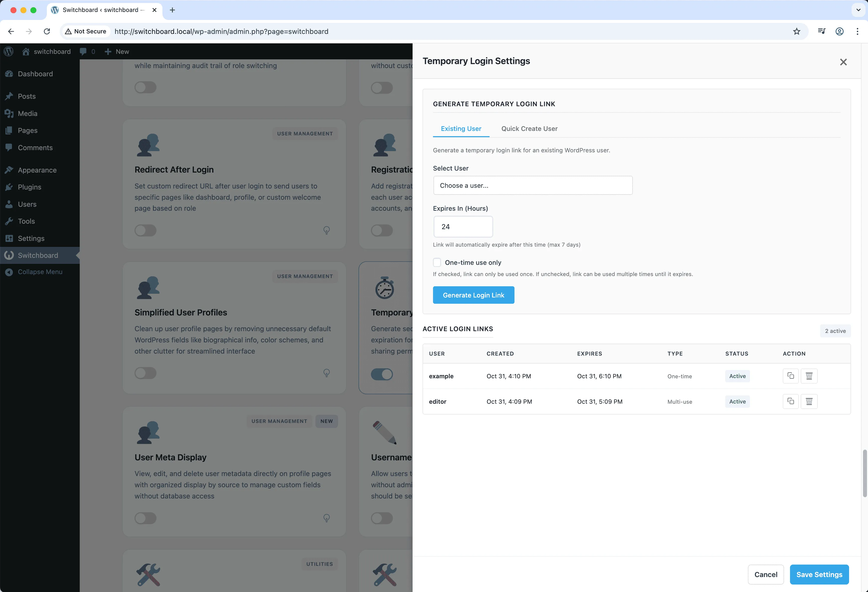868x592 pixels.
Task: Open the New menu in the admin bar
Action: click(x=116, y=51)
